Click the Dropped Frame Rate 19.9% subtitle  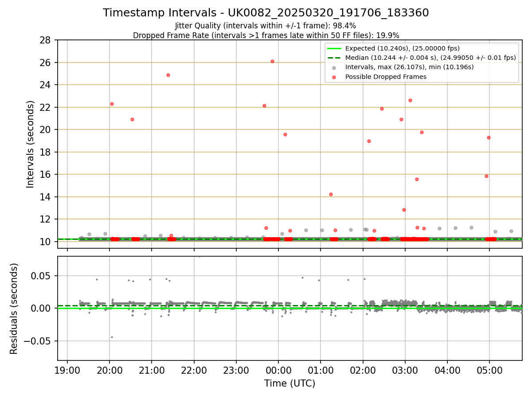click(x=266, y=35)
